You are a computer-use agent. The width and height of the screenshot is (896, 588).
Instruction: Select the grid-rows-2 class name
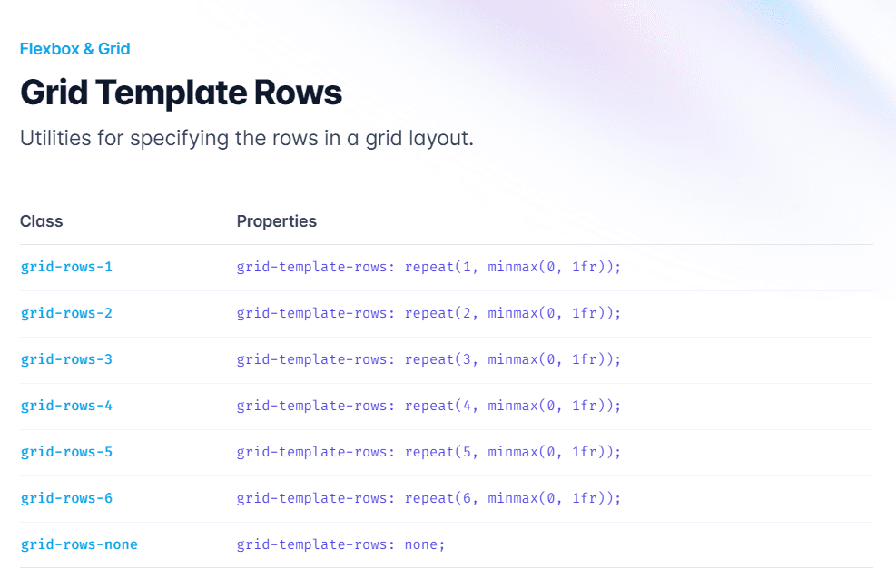pos(66,313)
